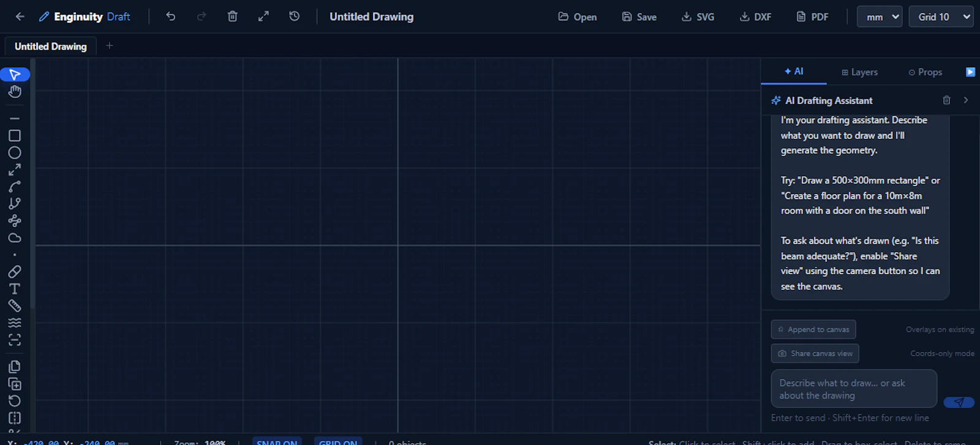Click the expand arrows icon in the top toolbar

[263, 17]
